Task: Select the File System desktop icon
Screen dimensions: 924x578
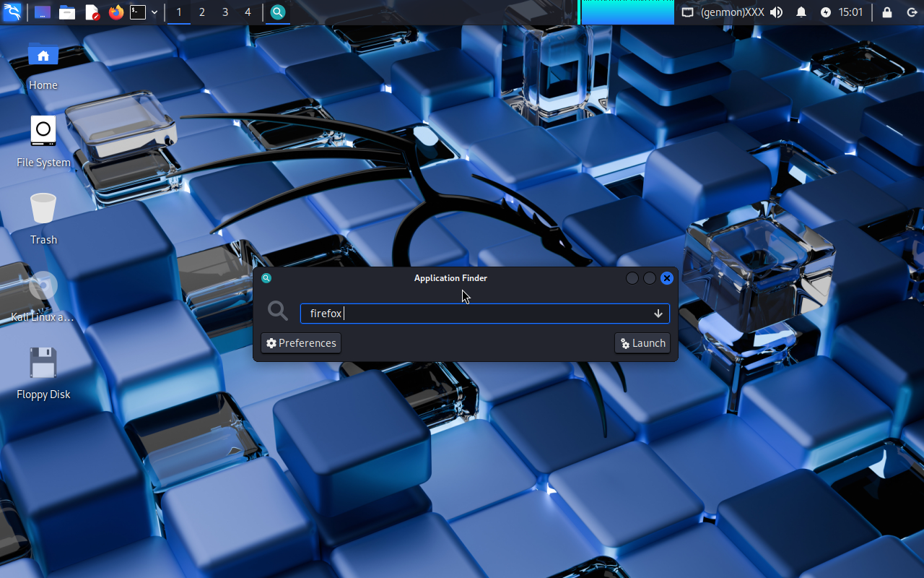Action: [43, 142]
